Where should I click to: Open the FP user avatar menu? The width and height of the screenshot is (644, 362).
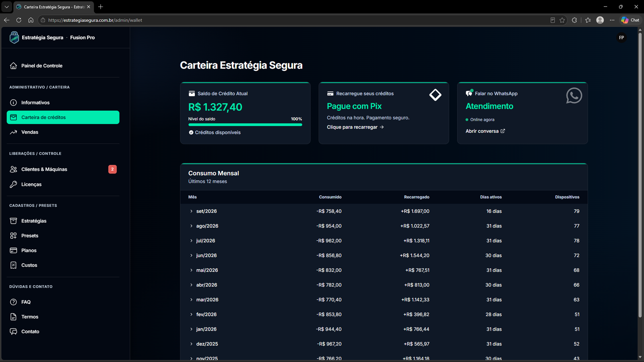pos(621,38)
